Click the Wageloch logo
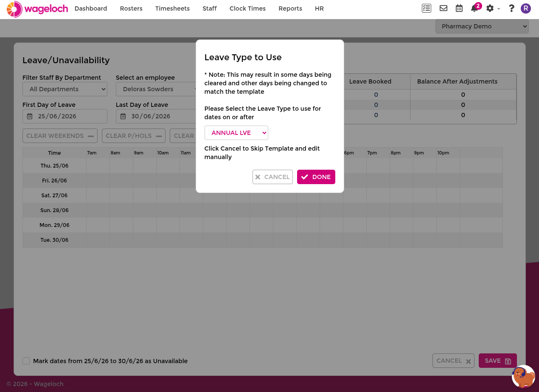 37,9
